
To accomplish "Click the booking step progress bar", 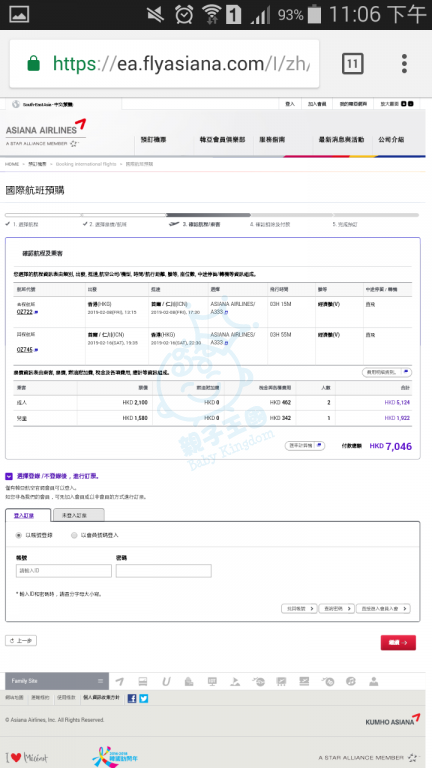I will (212, 215).
